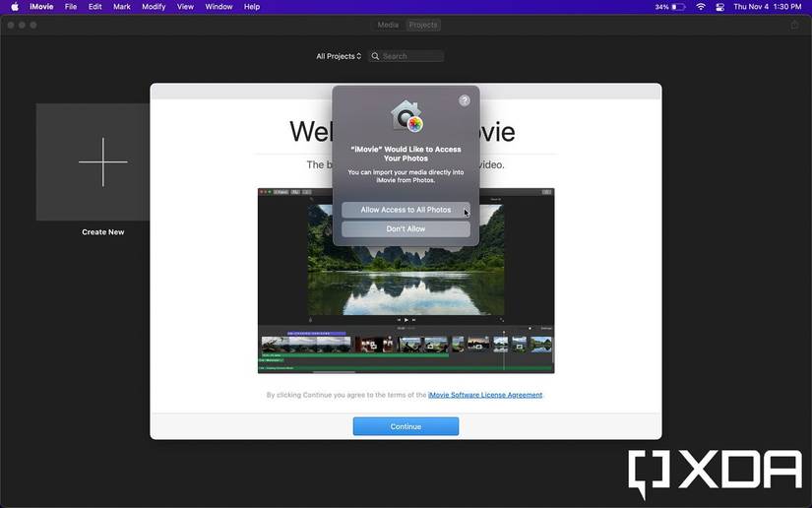Viewport: 812px width, 508px height.
Task: Open the Help menu
Action: [252, 7]
